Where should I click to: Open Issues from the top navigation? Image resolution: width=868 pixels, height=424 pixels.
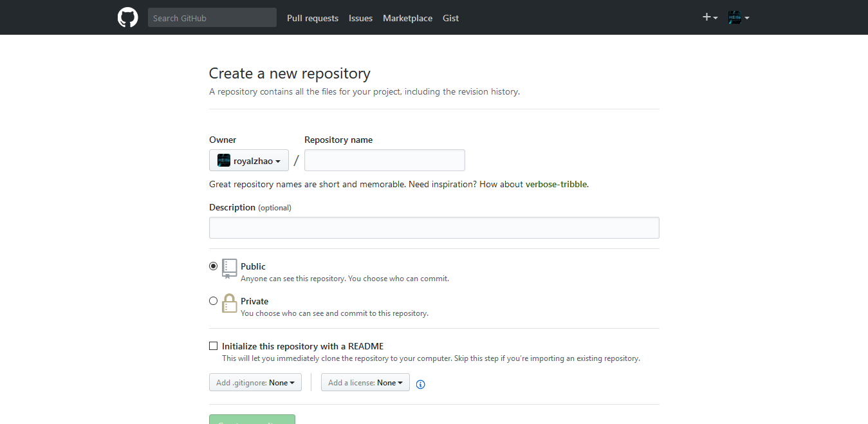click(360, 18)
